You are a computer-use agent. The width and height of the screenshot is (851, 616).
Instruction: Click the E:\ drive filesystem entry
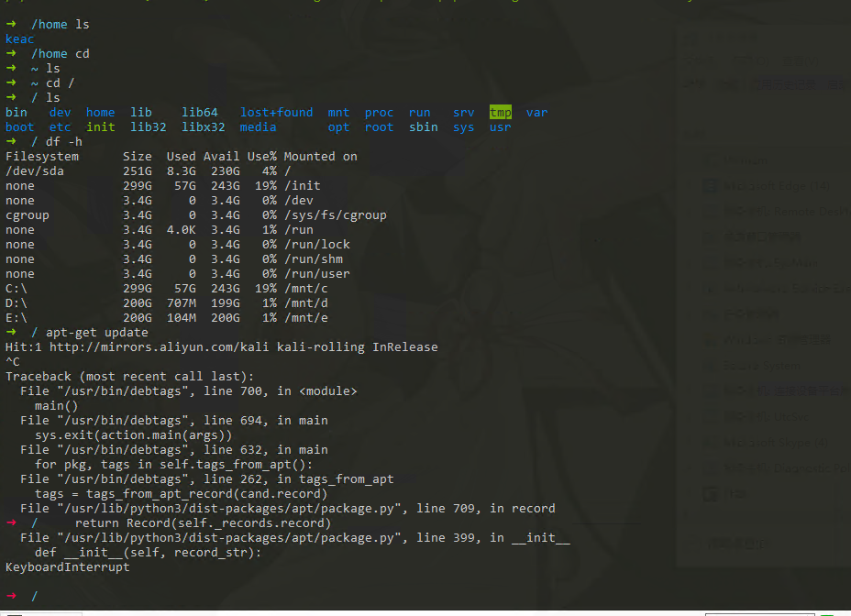tap(17, 318)
